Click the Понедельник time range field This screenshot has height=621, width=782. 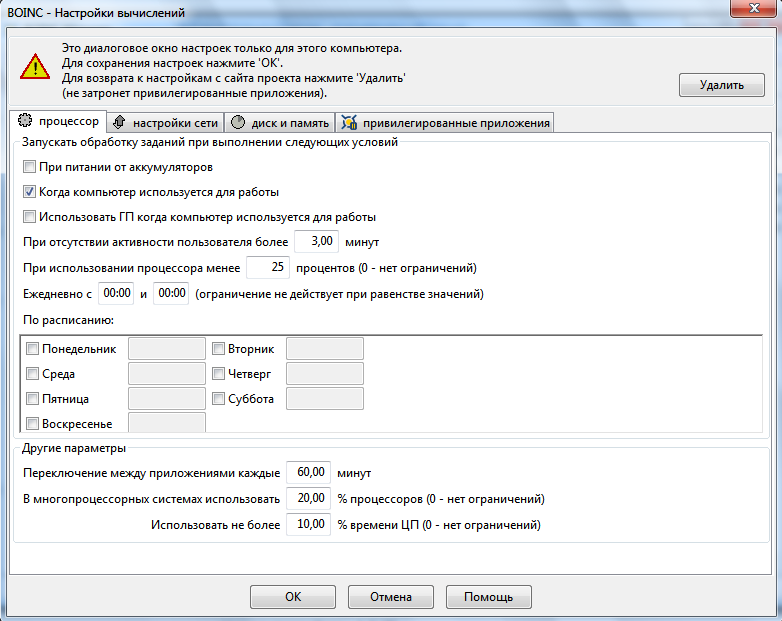[167, 349]
